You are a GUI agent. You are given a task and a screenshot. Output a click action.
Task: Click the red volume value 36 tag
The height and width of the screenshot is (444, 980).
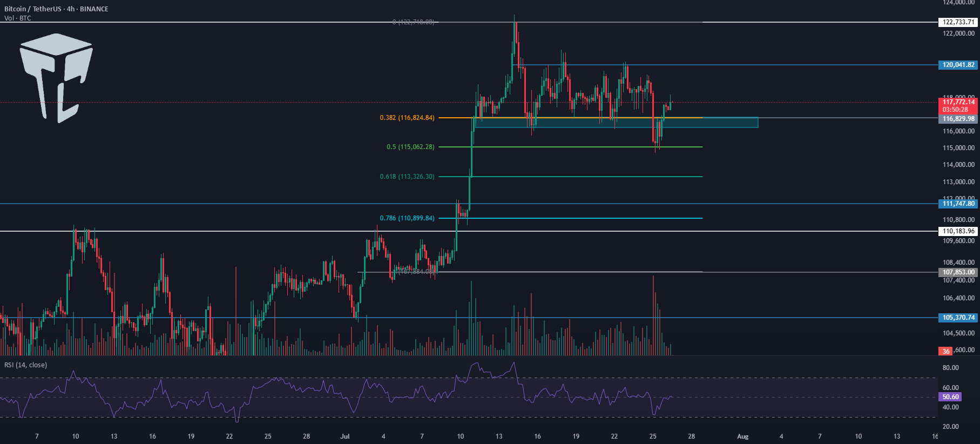click(945, 351)
